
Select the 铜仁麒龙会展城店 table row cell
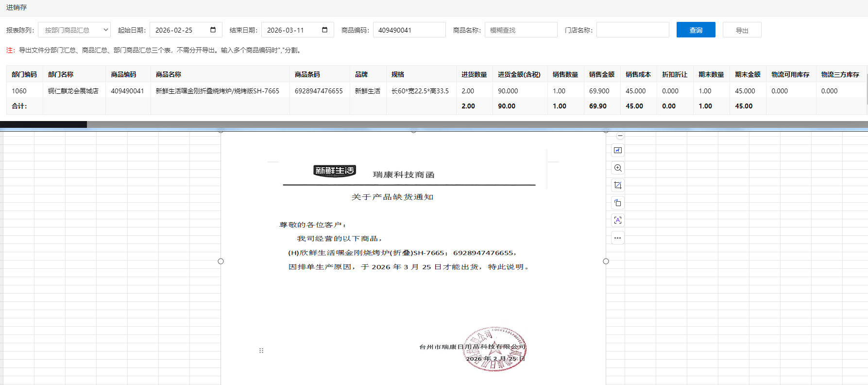pos(73,91)
